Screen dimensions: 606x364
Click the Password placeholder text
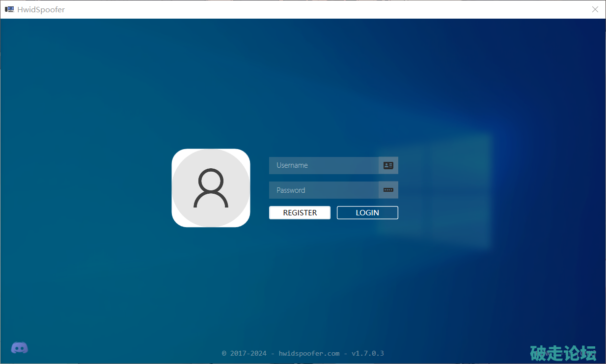[x=291, y=190]
